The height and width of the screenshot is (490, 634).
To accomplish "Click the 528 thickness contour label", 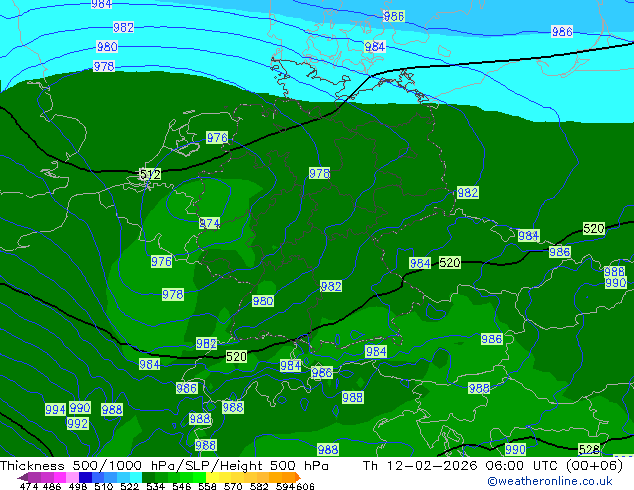I will pos(589,449).
